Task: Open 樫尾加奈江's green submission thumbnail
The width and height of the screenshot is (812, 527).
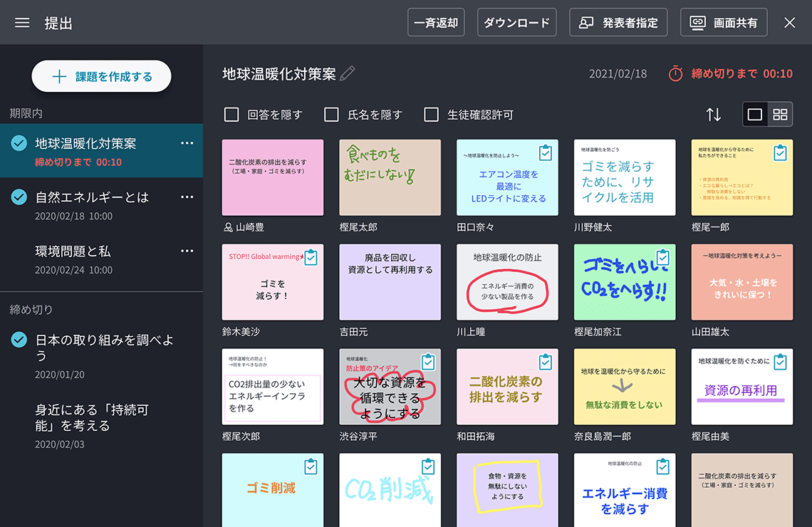Action: tap(624, 283)
